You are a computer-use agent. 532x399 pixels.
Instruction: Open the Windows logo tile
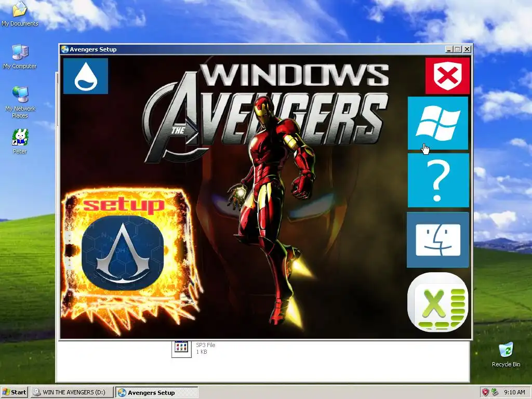coord(438,123)
